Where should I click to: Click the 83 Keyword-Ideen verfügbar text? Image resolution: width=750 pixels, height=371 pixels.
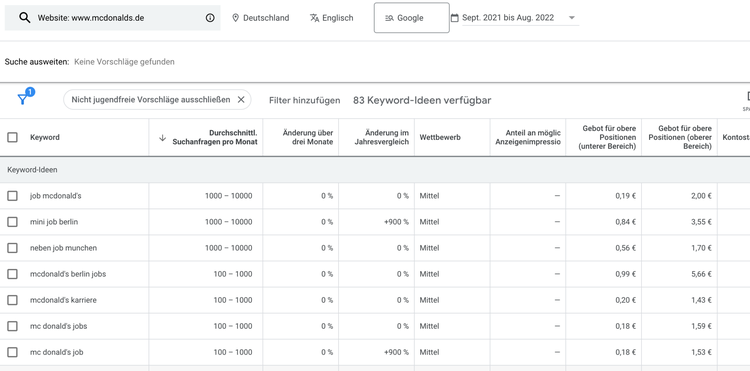[422, 100]
